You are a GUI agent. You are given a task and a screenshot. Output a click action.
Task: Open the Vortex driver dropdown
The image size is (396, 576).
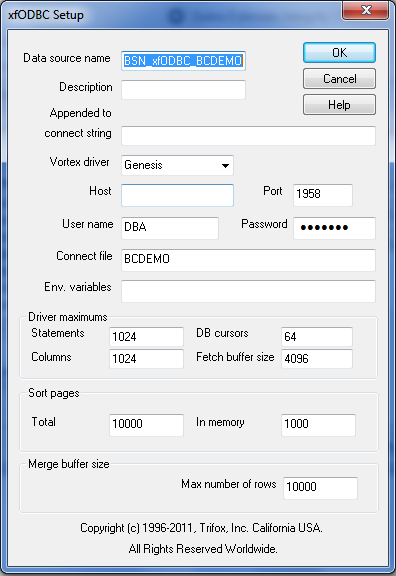click(177, 165)
